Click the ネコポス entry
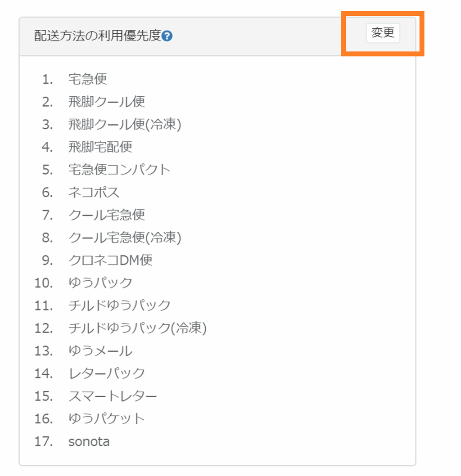The image size is (461, 476). click(94, 192)
